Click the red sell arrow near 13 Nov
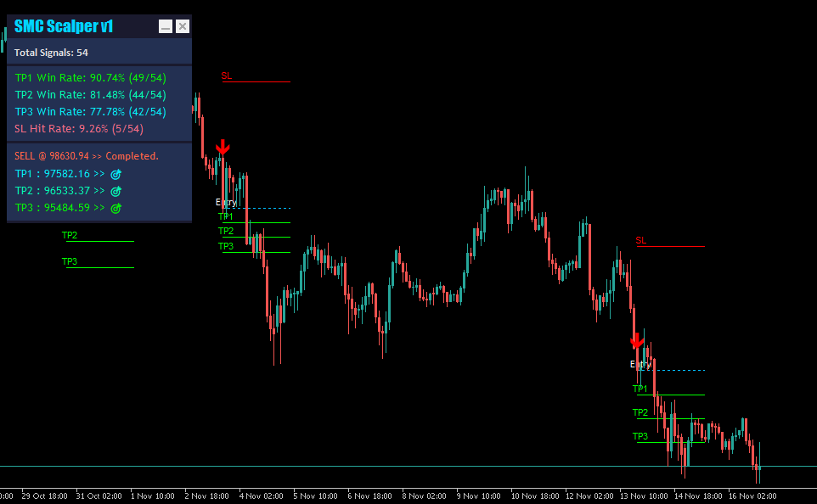817x504 pixels. (637, 340)
